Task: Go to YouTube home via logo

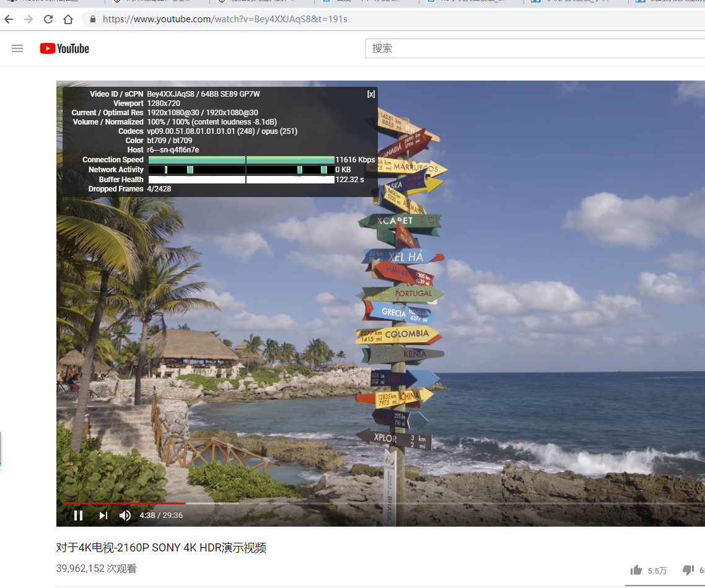Action: point(64,48)
